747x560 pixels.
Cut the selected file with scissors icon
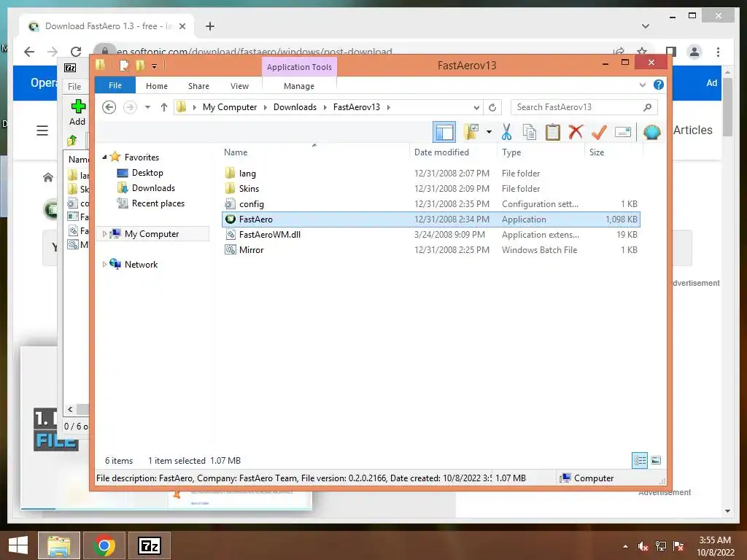click(x=506, y=132)
